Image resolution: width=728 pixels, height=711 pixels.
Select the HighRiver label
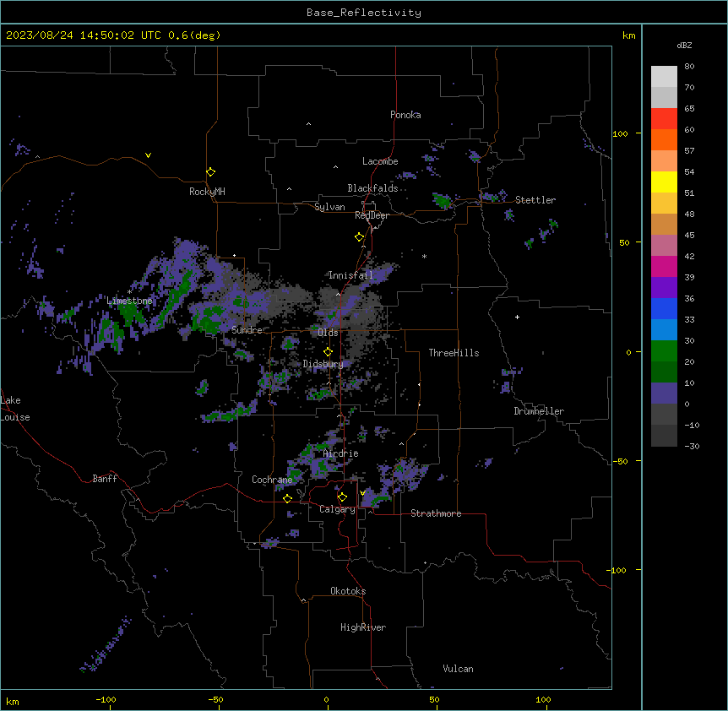tap(363, 627)
